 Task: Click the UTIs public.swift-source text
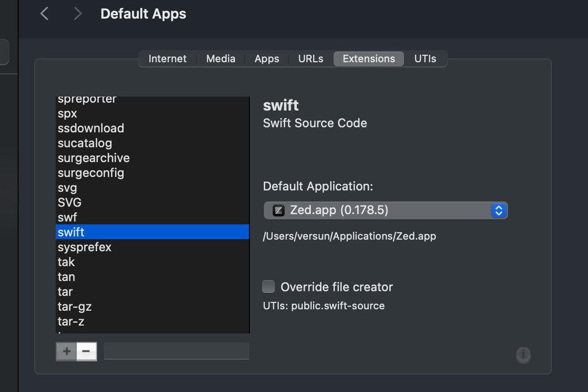coord(324,306)
